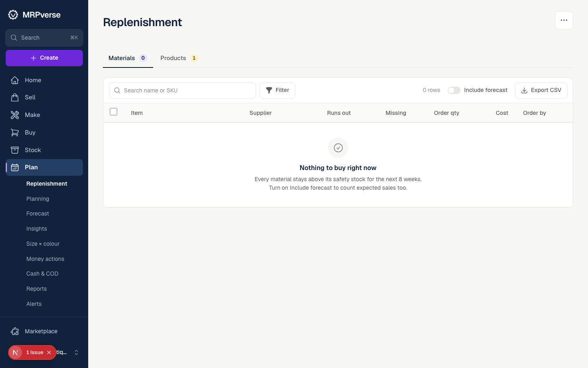Open Home via its house icon
The image size is (588, 368).
point(15,80)
